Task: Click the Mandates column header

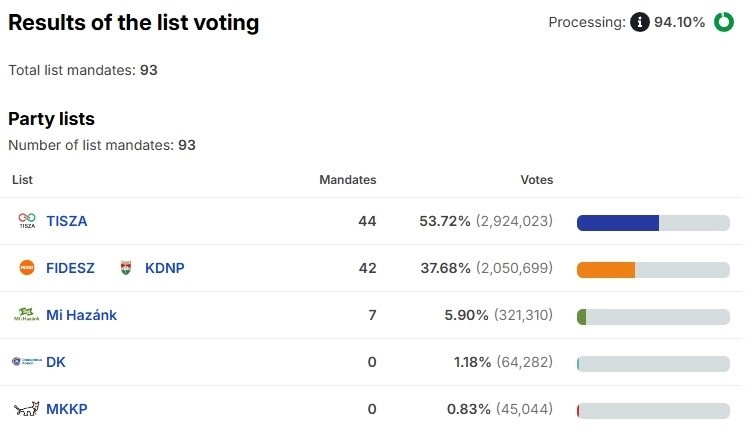Action: (x=347, y=180)
